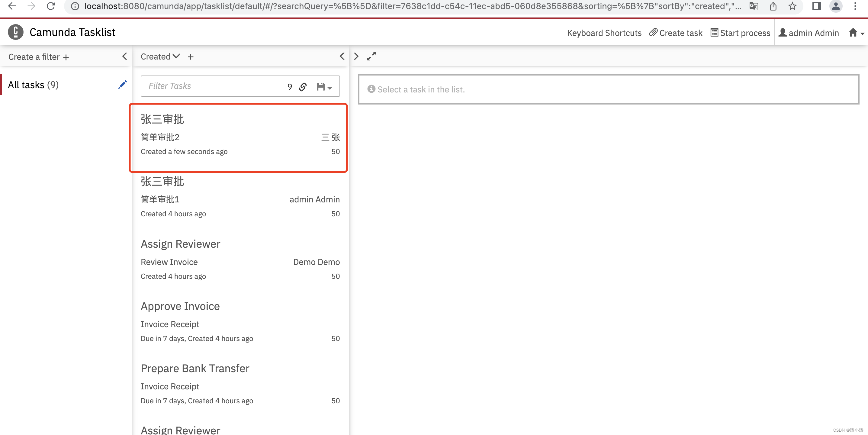Screen dimensions: 868x435
Task: Open the home apps dropdown
Action: (x=856, y=33)
